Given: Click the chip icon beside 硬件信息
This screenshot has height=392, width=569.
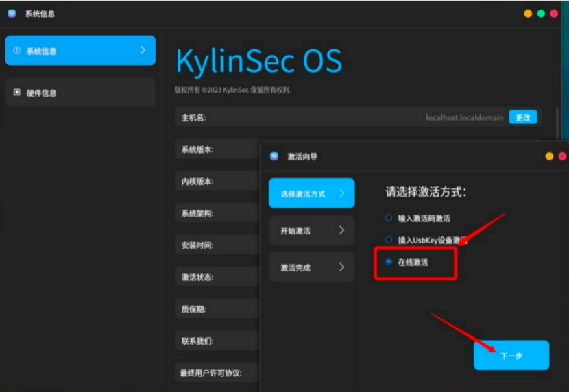Looking at the screenshot, I should click(x=16, y=93).
